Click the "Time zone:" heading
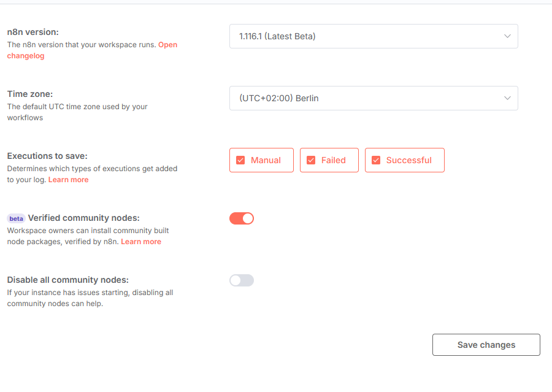Screen dimensions: 552x392 [x=30, y=94]
